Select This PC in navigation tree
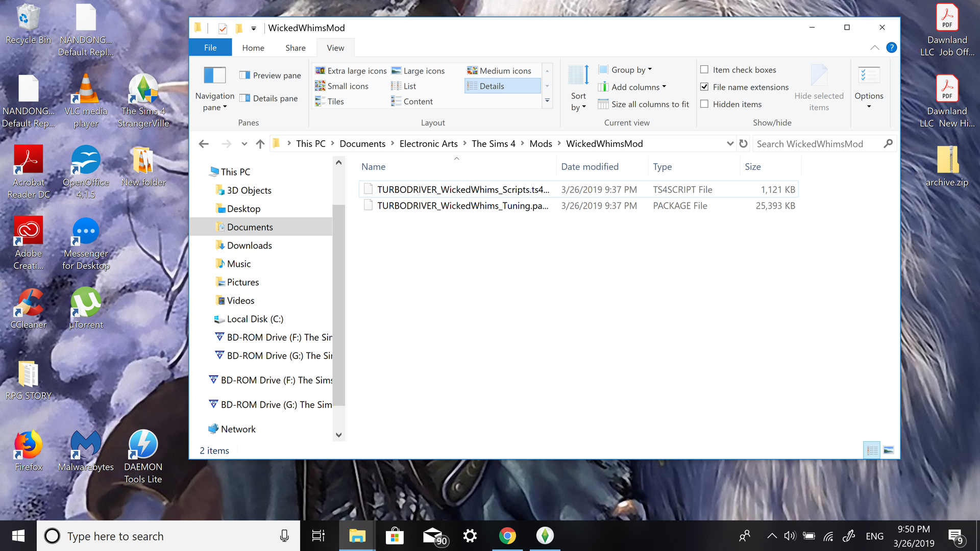This screenshot has height=551, width=980. click(235, 172)
